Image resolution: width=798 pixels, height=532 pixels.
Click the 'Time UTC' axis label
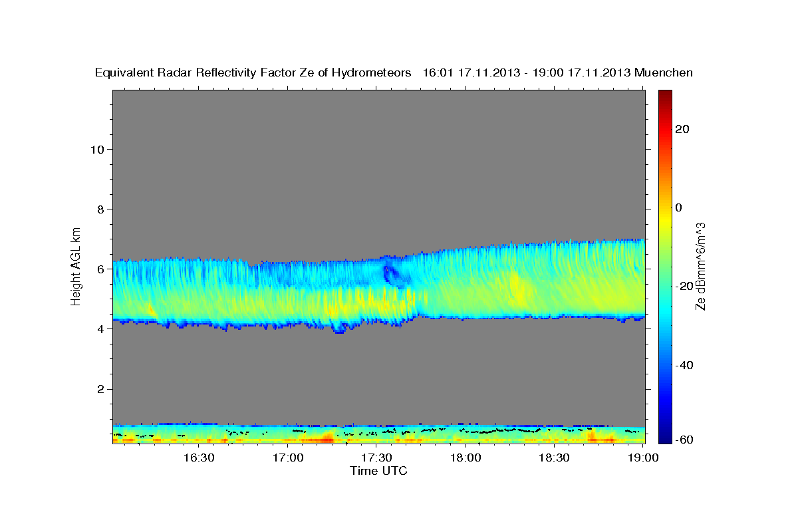[x=378, y=471]
